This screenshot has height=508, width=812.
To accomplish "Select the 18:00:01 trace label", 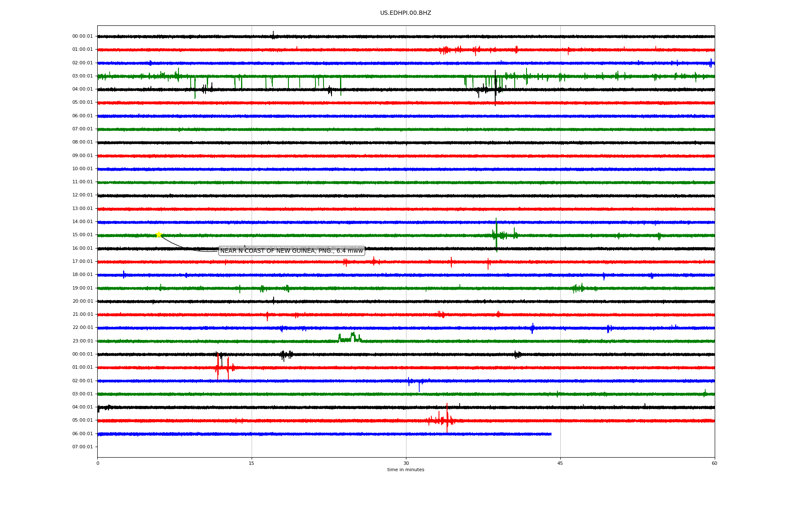I will (x=82, y=275).
